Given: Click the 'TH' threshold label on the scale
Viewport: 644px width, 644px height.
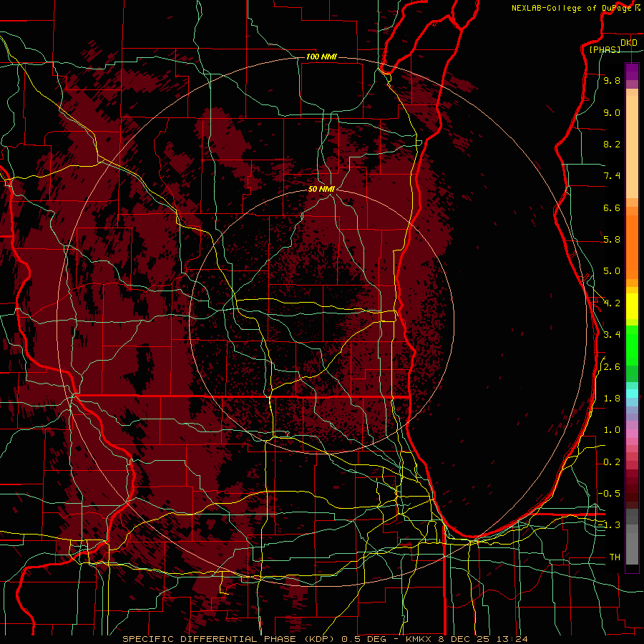Looking at the screenshot, I should pos(615,557).
